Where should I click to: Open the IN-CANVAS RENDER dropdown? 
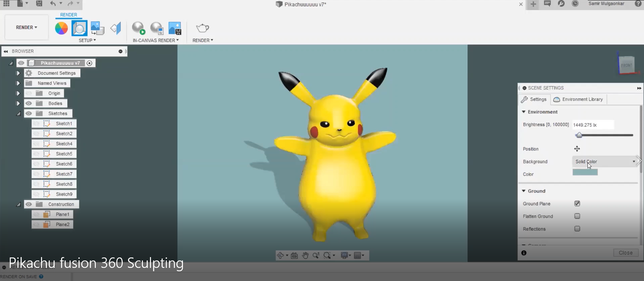[x=156, y=40]
